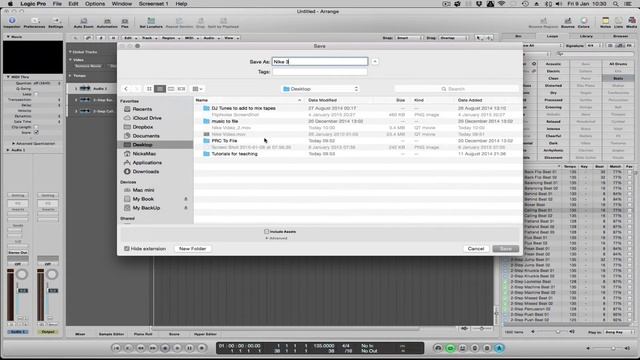Toggle the Hide extension checkbox
The image size is (640, 360).
click(x=127, y=249)
